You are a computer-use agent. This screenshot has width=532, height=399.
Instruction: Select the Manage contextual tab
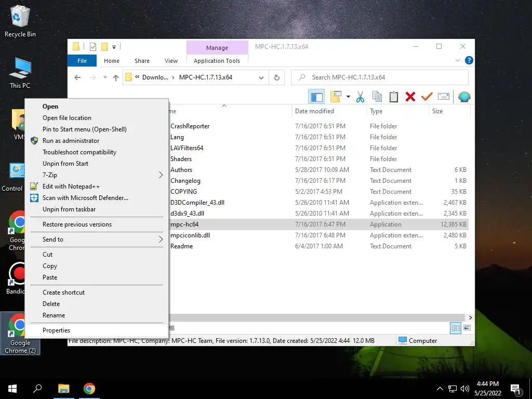[x=217, y=48]
